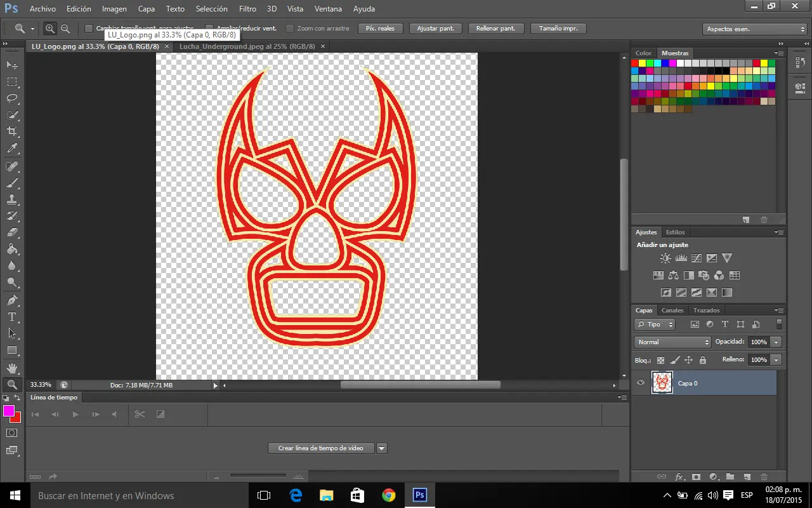Open the Normal blend mode dropdown
The image size is (812, 508).
(x=672, y=342)
